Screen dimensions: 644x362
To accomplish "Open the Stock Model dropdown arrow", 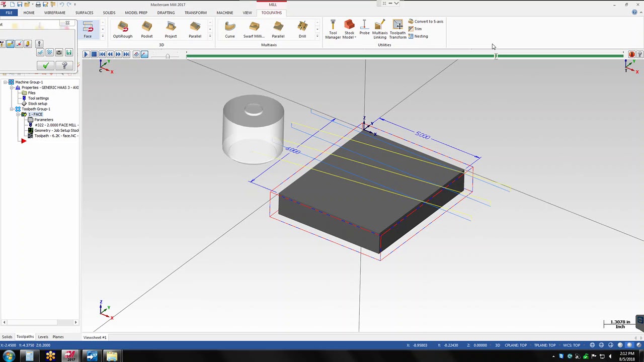I will click(x=355, y=37).
